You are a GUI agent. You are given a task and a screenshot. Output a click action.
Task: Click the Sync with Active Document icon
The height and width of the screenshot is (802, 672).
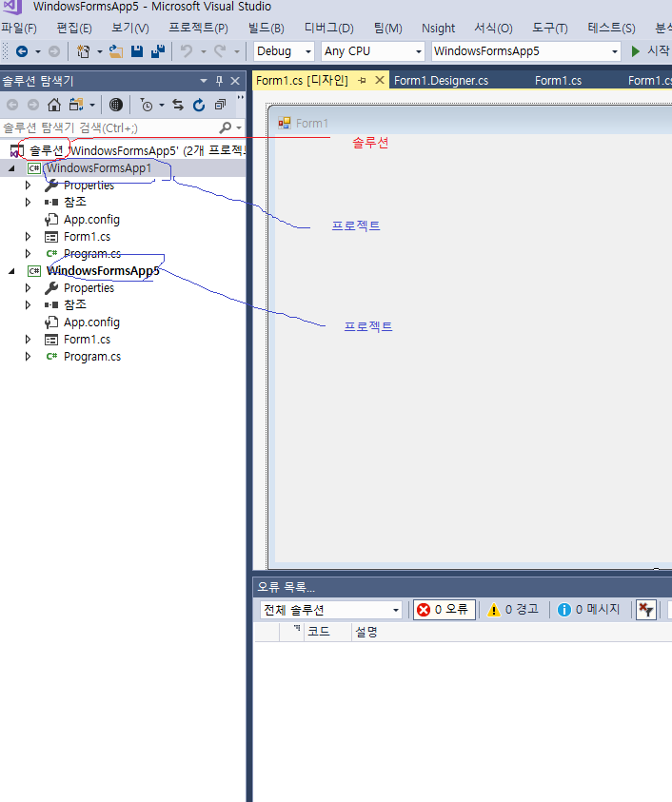pyautogui.click(x=178, y=105)
